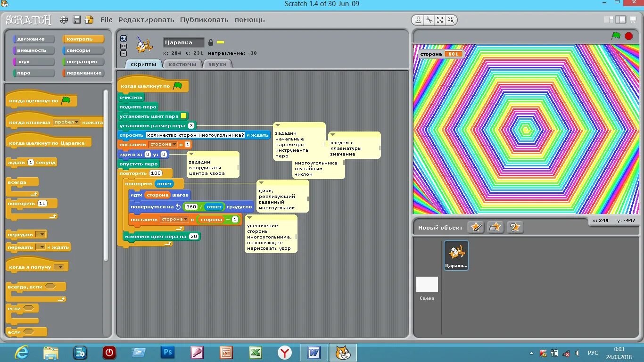Select the shrink sprite tool
Image resolution: width=644 pixels, height=362 pixels.
[451, 20]
